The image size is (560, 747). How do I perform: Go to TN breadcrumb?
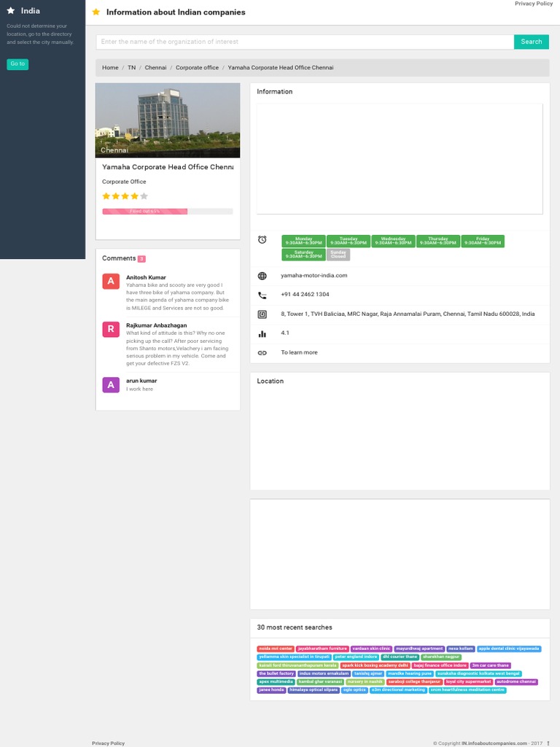coord(131,68)
